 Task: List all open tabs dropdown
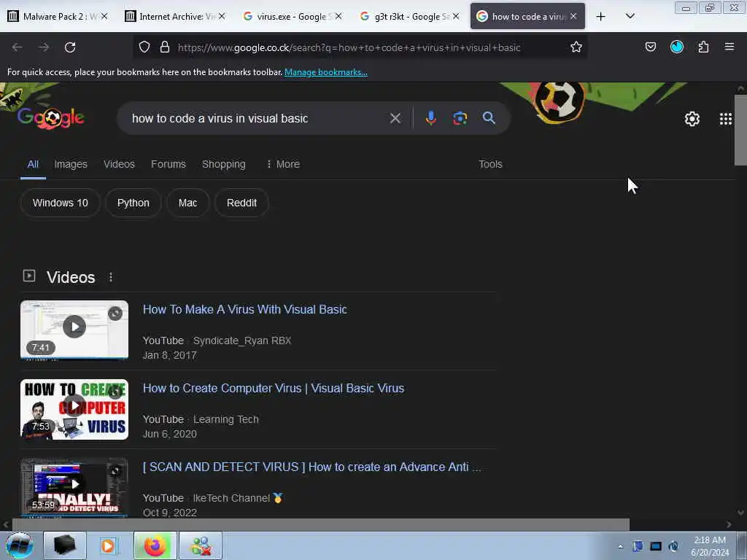coord(630,16)
